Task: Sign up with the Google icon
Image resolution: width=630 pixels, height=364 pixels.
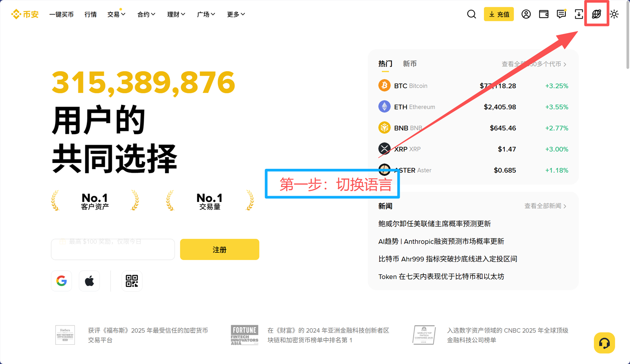Action: [61, 281]
